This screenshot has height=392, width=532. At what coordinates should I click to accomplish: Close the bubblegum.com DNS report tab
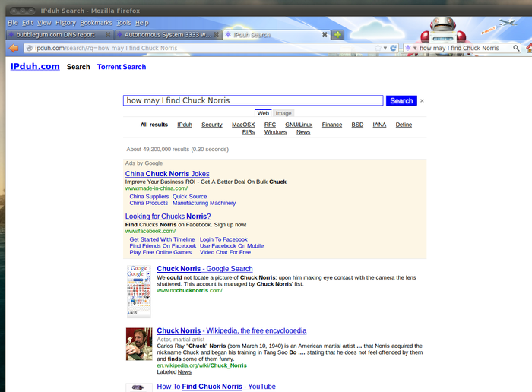click(x=108, y=35)
